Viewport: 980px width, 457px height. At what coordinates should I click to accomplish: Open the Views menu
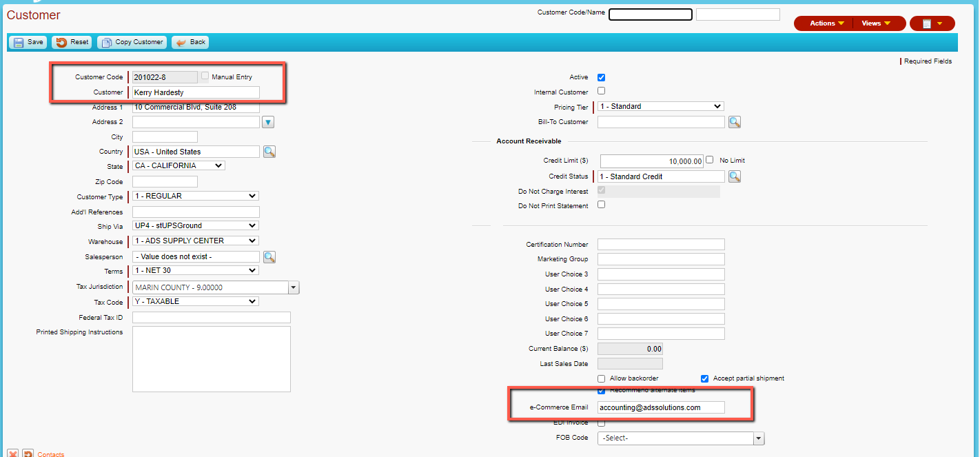click(x=875, y=23)
